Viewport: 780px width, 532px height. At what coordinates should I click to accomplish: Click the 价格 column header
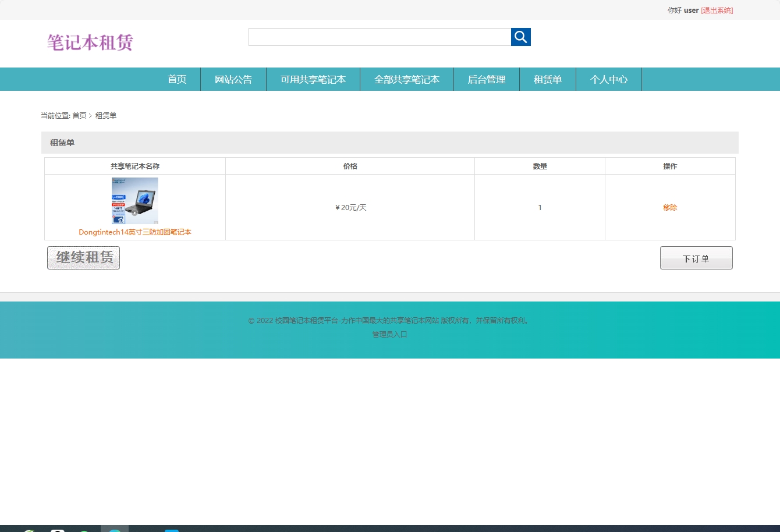tap(350, 166)
